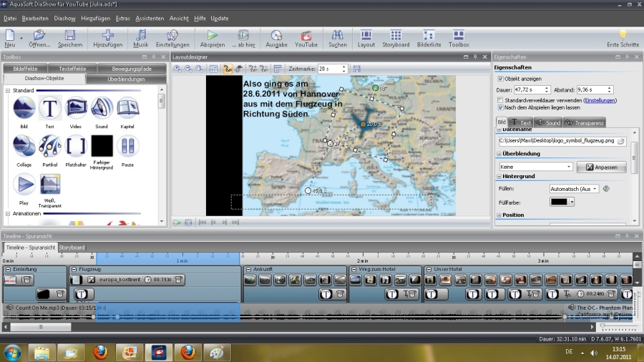Image resolution: width=644 pixels, height=362 pixels.
Task: Uncheck the 'Objekt anzeigen' checkbox
Action: tap(499, 79)
